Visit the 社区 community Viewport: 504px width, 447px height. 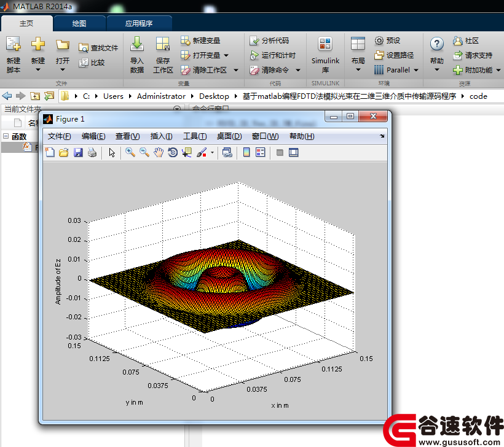(x=466, y=41)
